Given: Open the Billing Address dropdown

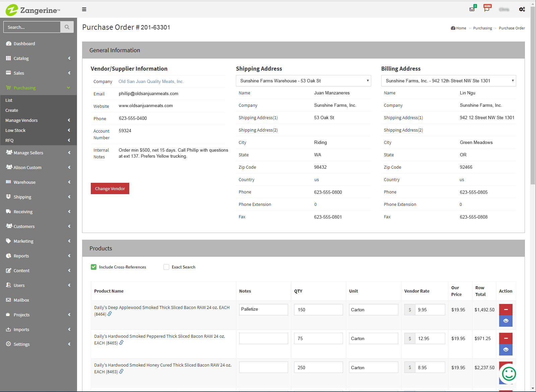Looking at the screenshot, I should click(449, 81).
